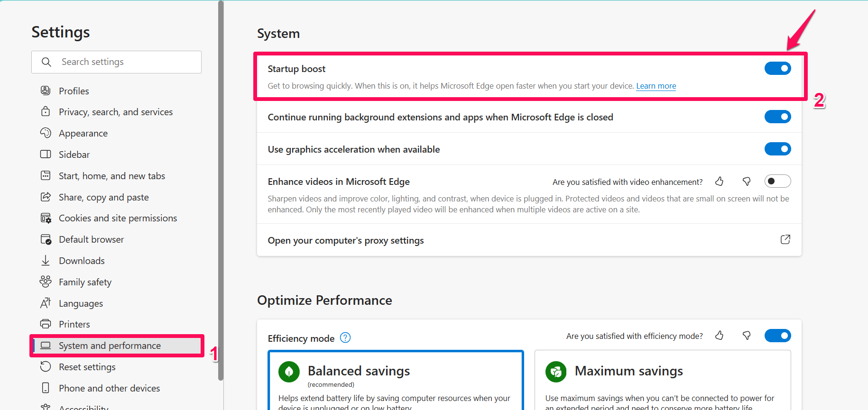Disable graphics acceleration toggle
This screenshot has height=410, width=868.
[778, 149]
